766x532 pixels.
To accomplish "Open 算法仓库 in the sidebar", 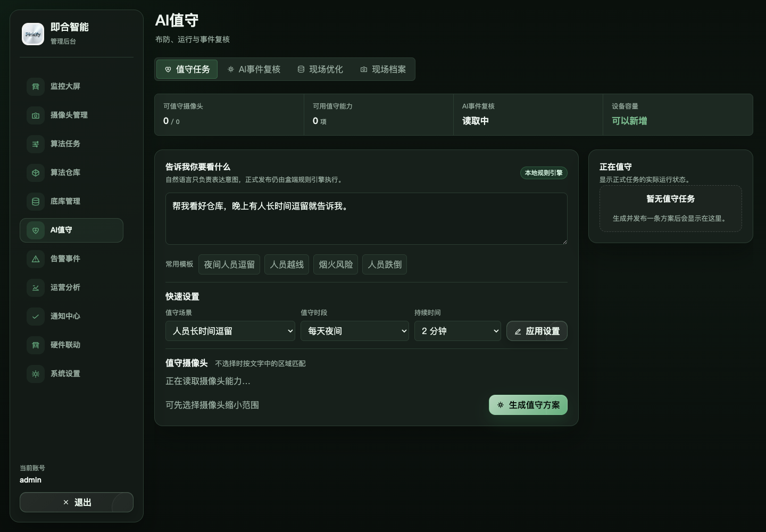I will coord(71,172).
